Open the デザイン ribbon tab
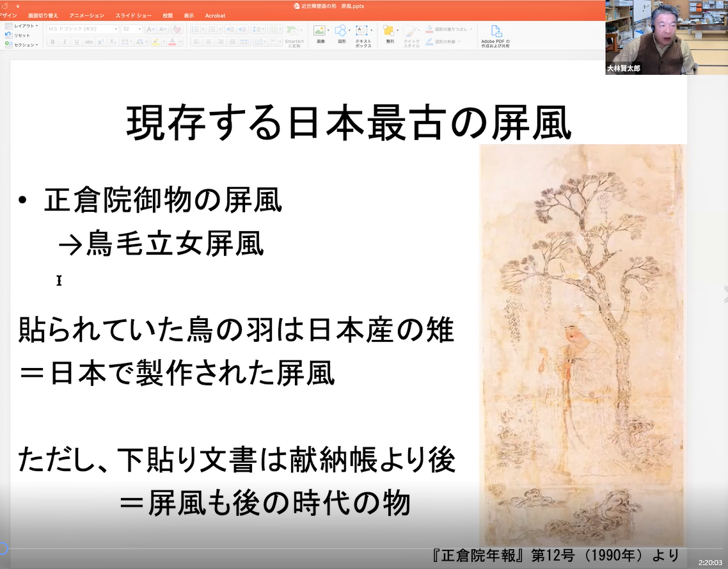This screenshot has height=569, width=728. [8, 16]
